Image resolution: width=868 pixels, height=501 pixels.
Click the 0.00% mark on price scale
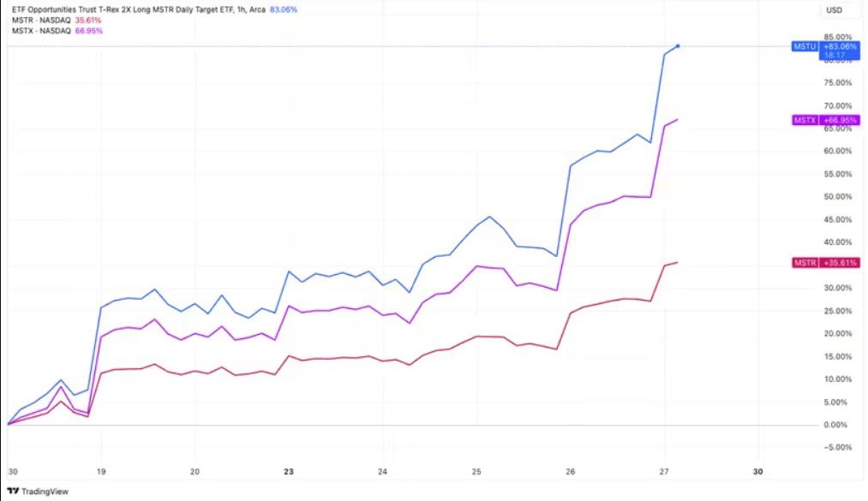point(838,425)
